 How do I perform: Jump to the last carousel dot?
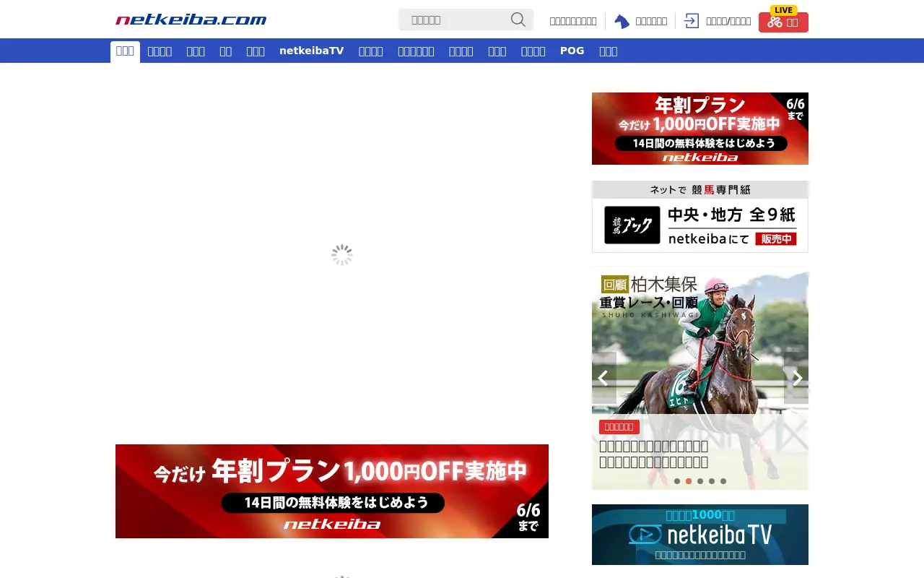(x=723, y=481)
